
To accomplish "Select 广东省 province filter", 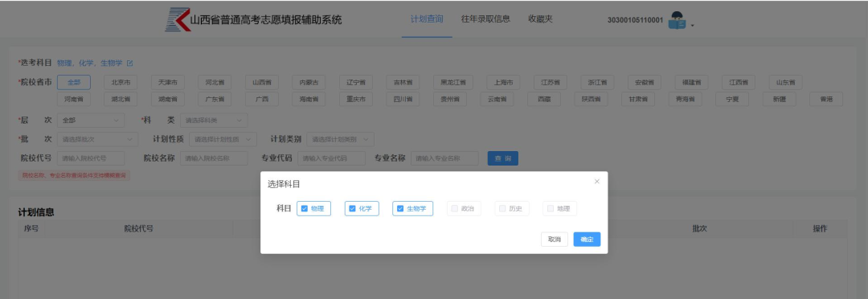I will tap(215, 99).
